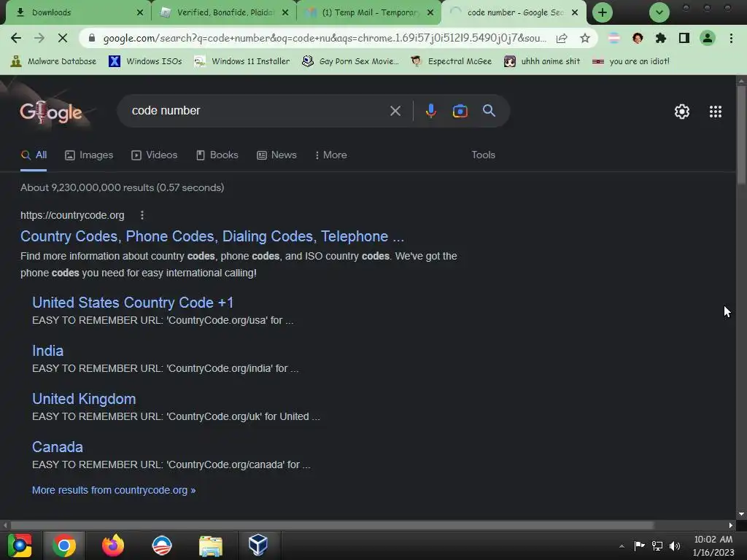Open the search Tools options
Image resolution: width=747 pixels, height=560 pixels.
pyautogui.click(x=483, y=155)
